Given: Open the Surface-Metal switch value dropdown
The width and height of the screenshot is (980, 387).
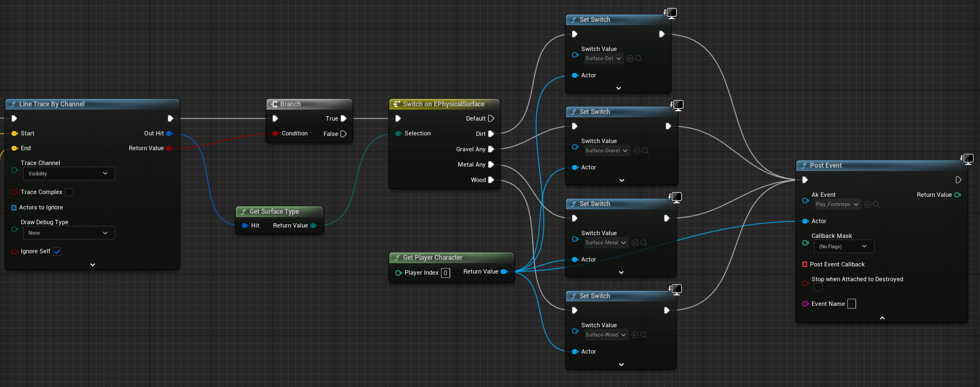Looking at the screenshot, I should pos(606,243).
